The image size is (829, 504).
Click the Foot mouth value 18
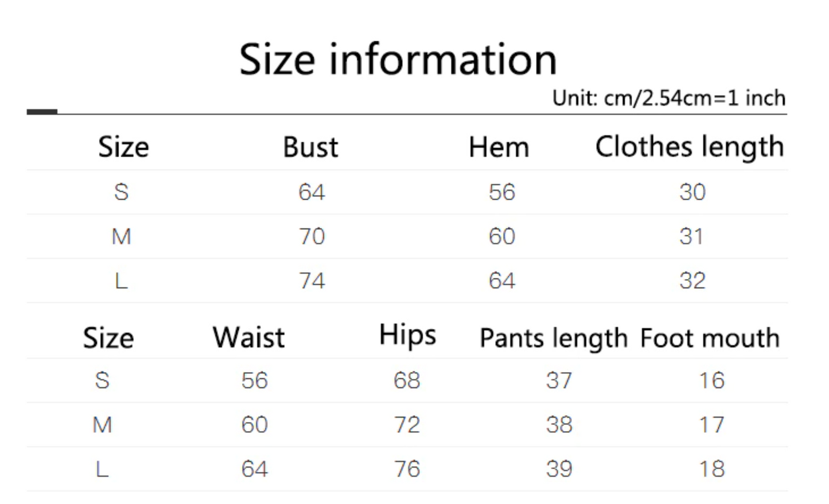(x=711, y=469)
